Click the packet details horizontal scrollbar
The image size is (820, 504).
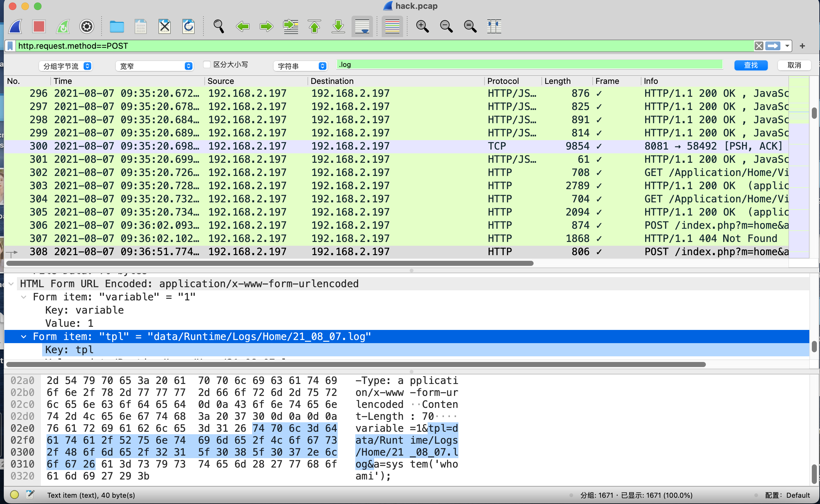[x=356, y=364]
